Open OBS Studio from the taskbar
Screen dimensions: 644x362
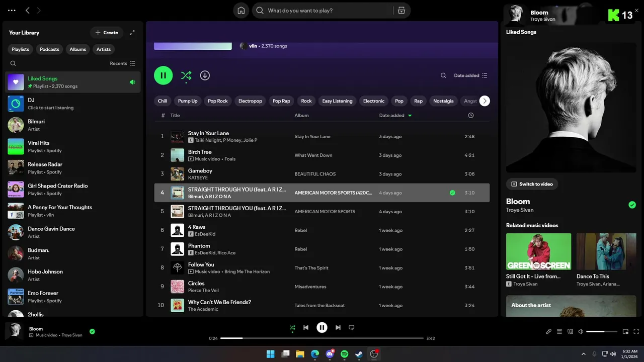click(374, 354)
